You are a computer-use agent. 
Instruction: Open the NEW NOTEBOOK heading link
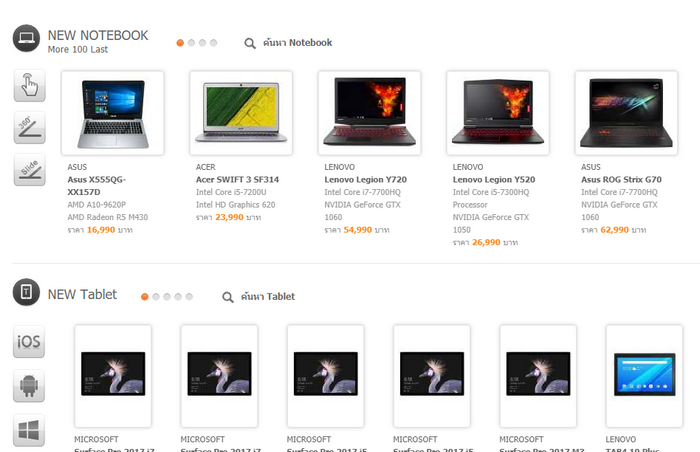[98, 35]
